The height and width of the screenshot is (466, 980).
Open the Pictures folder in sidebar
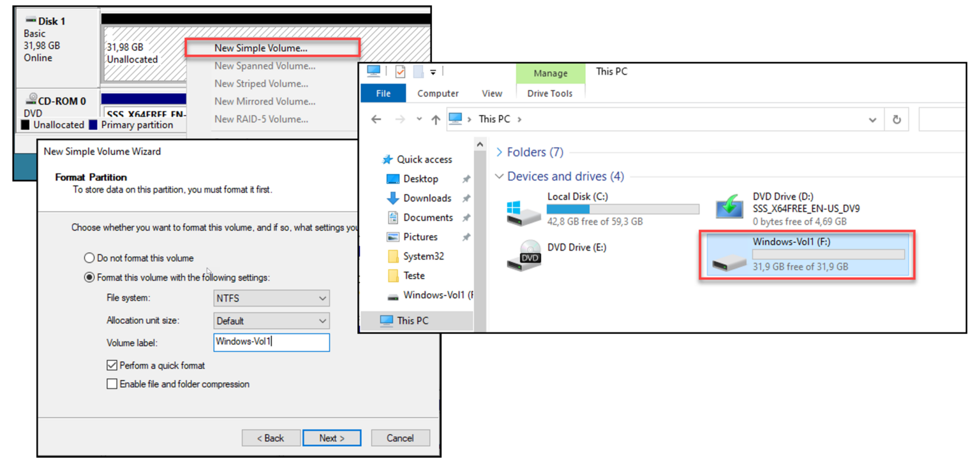click(x=426, y=237)
